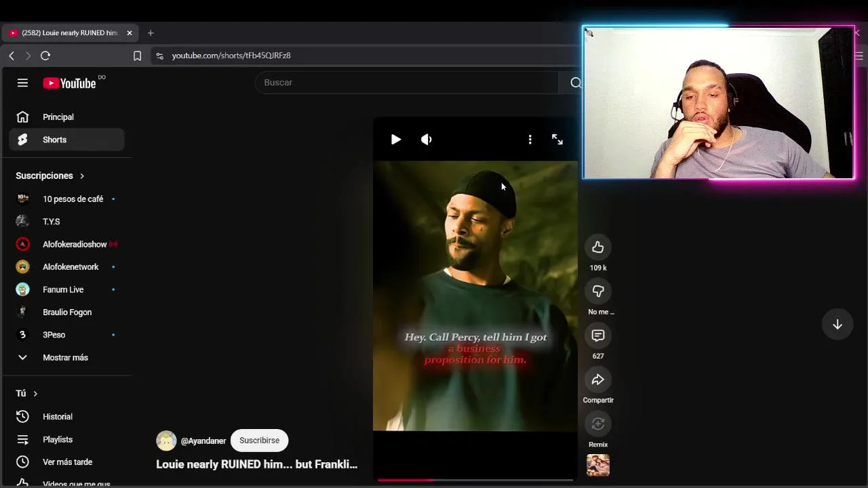
Task: Click the Shorts video frame
Action: click(475, 296)
